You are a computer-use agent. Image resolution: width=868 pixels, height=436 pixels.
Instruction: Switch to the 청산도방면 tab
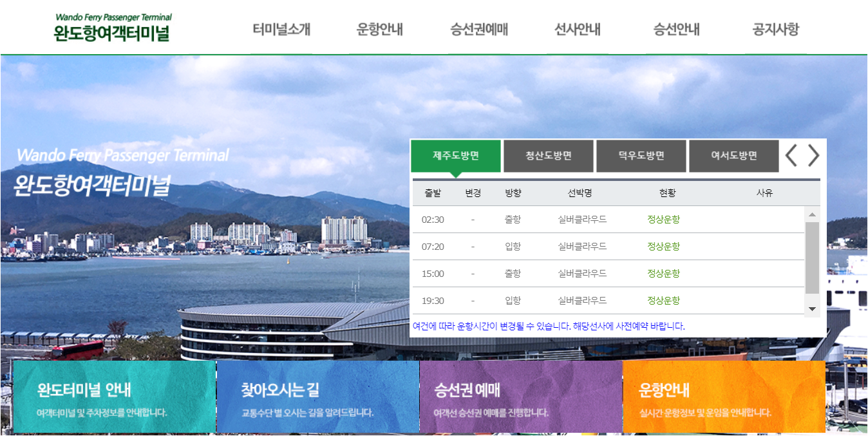(x=549, y=156)
